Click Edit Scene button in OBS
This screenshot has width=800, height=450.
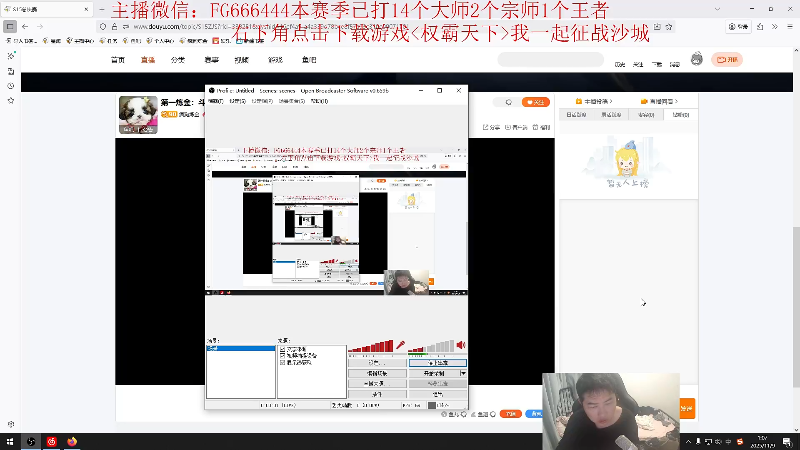click(377, 373)
